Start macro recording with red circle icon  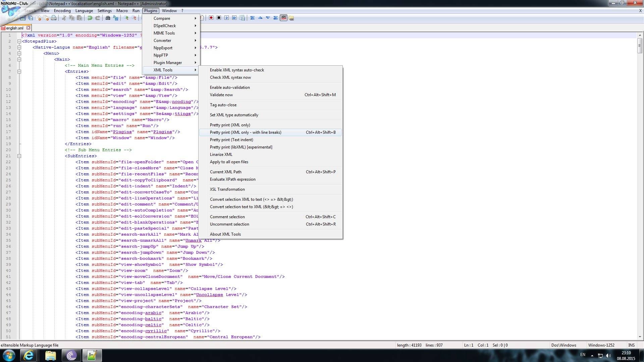tap(211, 18)
